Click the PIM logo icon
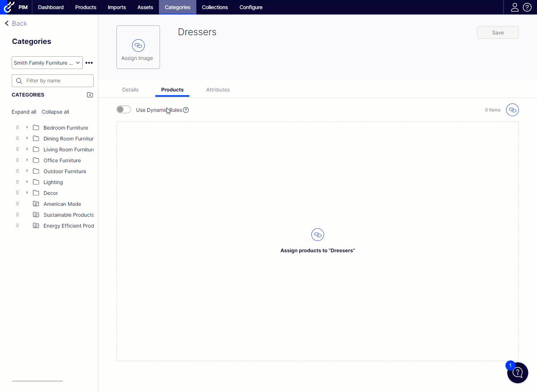Screen dimensions: 537x392 coord(9,7)
